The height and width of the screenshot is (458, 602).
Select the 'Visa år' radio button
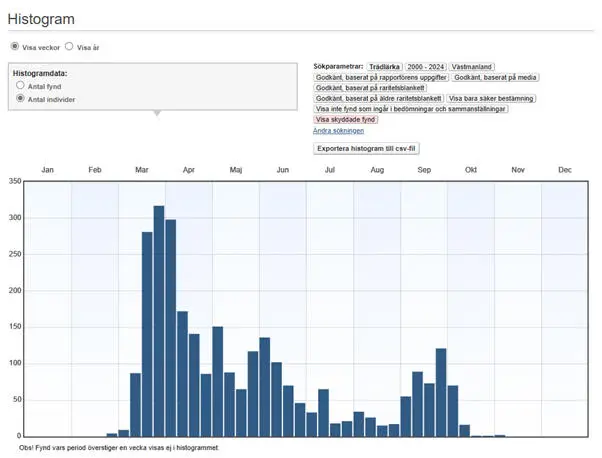pyautogui.click(x=69, y=46)
